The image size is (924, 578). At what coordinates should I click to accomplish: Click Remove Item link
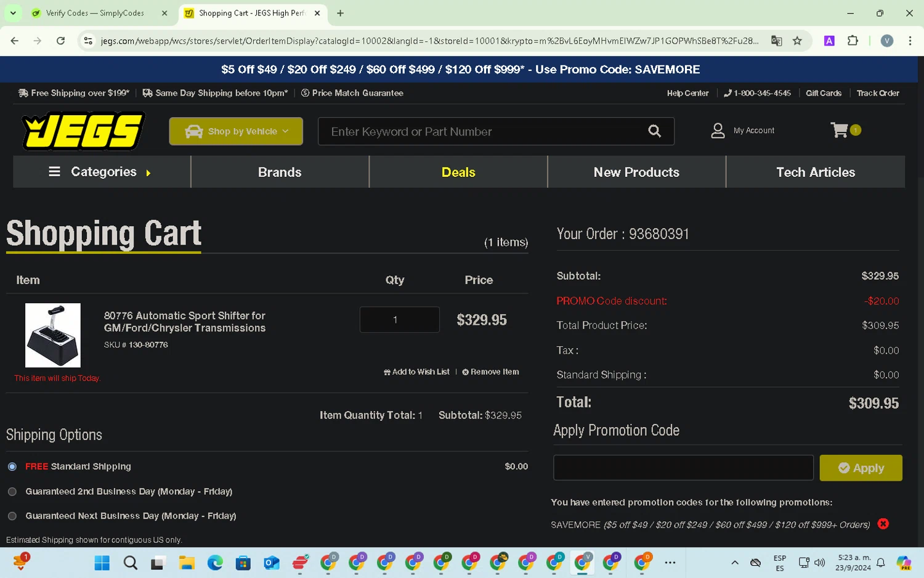pos(491,372)
